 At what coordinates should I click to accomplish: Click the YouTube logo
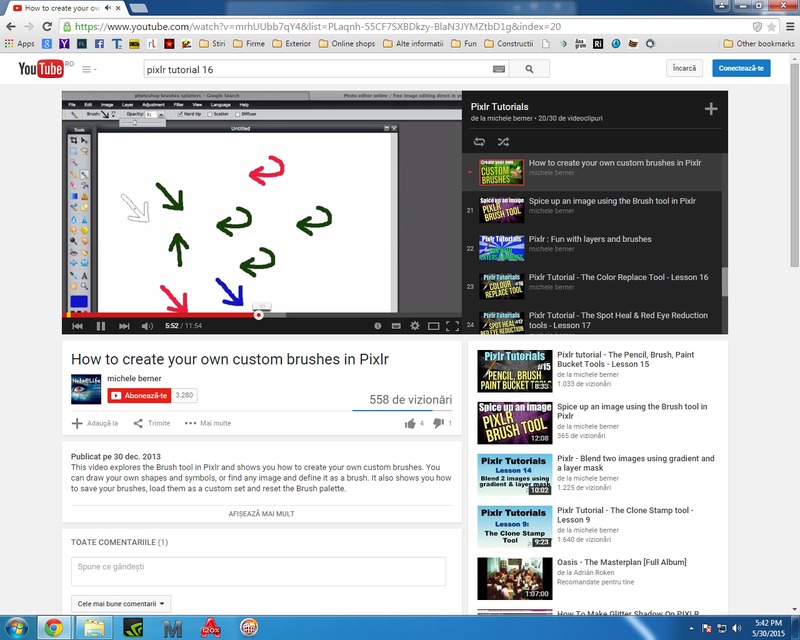pyautogui.click(x=41, y=69)
